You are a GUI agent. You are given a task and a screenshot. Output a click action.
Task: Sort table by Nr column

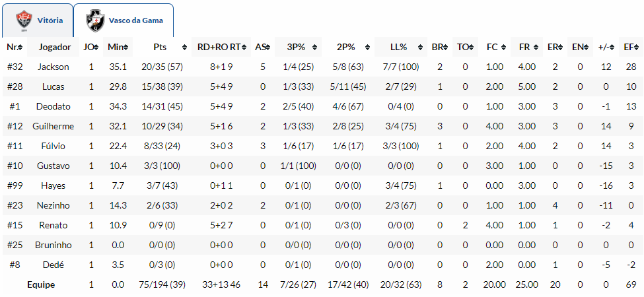point(15,47)
